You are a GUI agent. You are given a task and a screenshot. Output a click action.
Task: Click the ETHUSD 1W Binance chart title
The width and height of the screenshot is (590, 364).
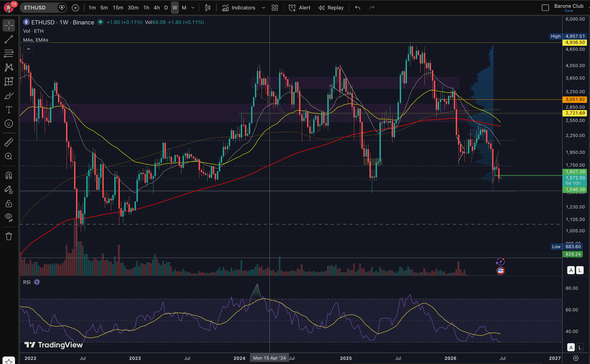click(x=63, y=22)
